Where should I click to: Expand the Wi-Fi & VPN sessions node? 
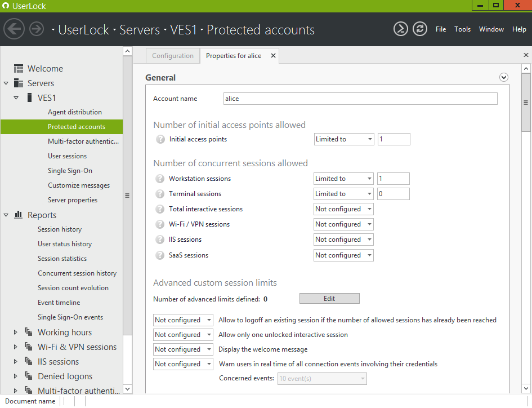click(x=16, y=347)
